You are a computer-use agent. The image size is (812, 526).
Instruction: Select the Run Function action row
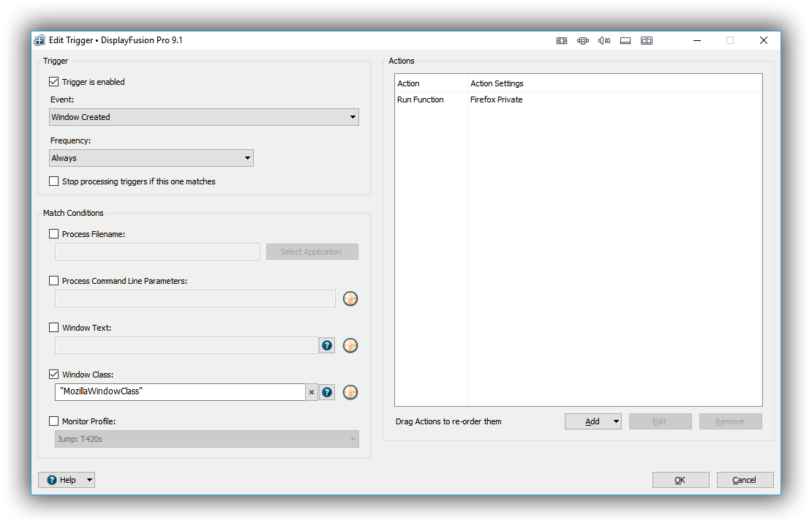[421, 99]
